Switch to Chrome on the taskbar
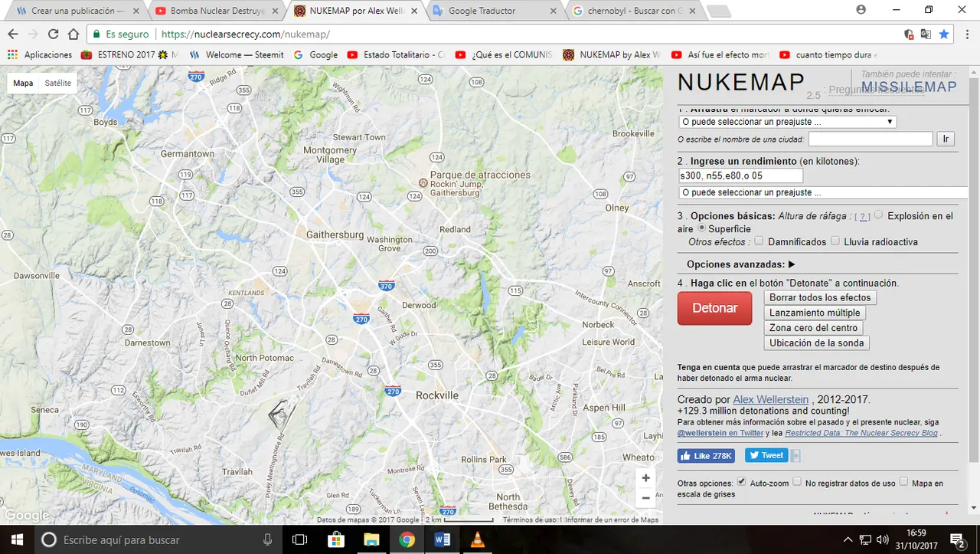Viewport: 980px width, 554px height. 407,539
